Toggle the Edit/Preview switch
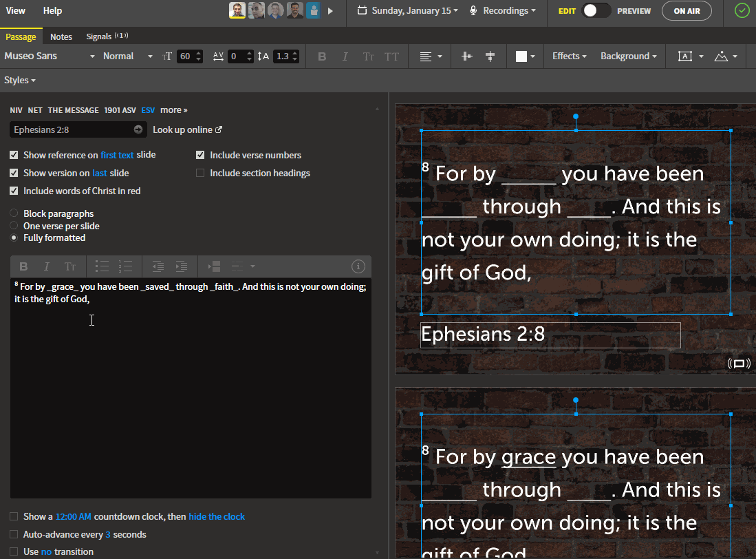Viewport: 756px width, 559px height. click(596, 10)
